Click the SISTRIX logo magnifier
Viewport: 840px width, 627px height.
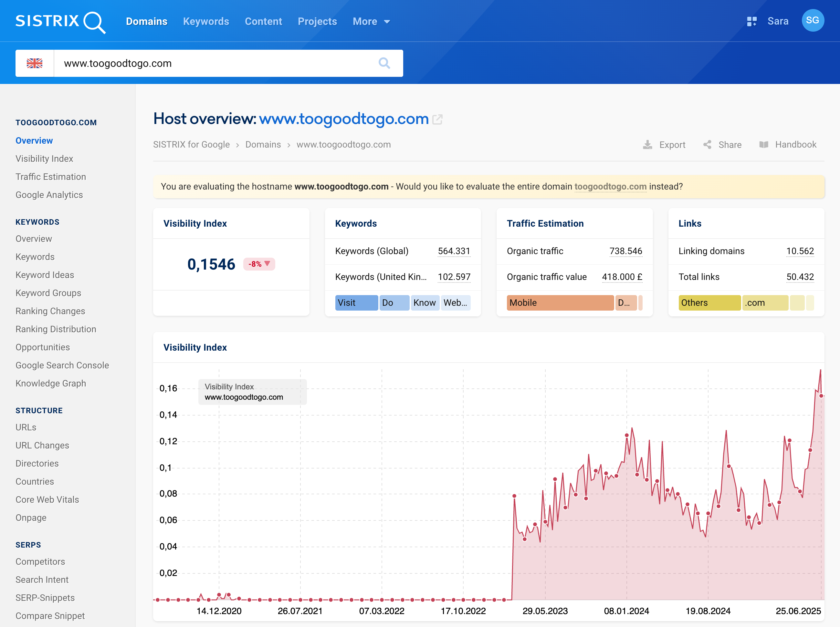click(x=94, y=22)
